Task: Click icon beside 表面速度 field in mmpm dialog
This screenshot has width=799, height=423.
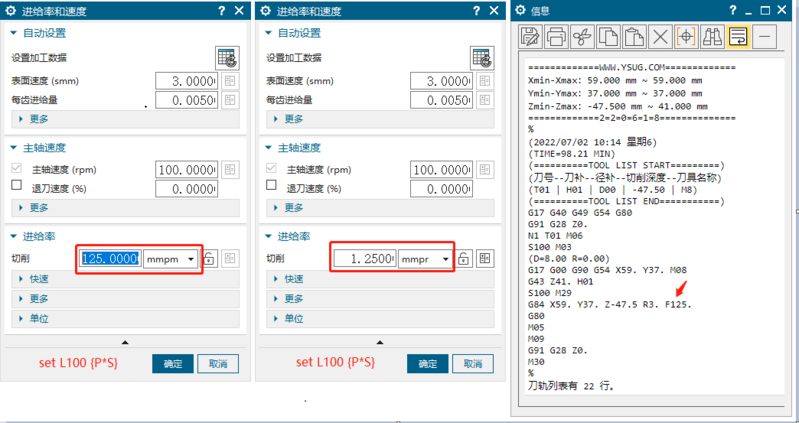Action: click(x=230, y=81)
